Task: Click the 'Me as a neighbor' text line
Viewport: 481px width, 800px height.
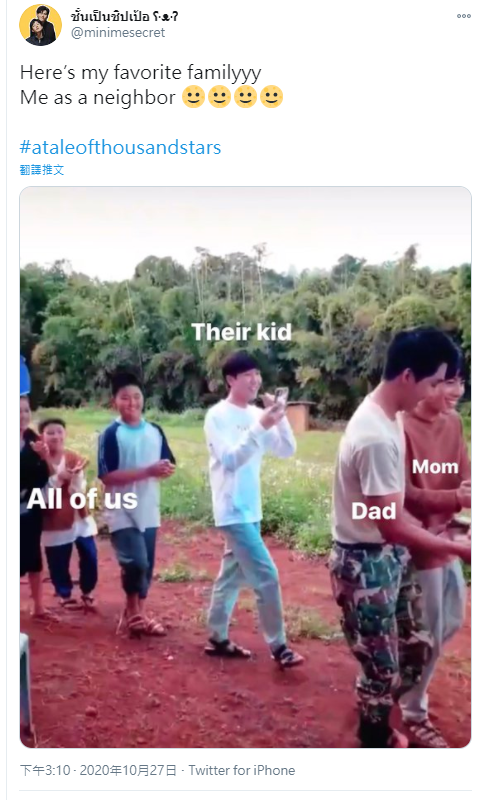Action: click(x=97, y=97)
